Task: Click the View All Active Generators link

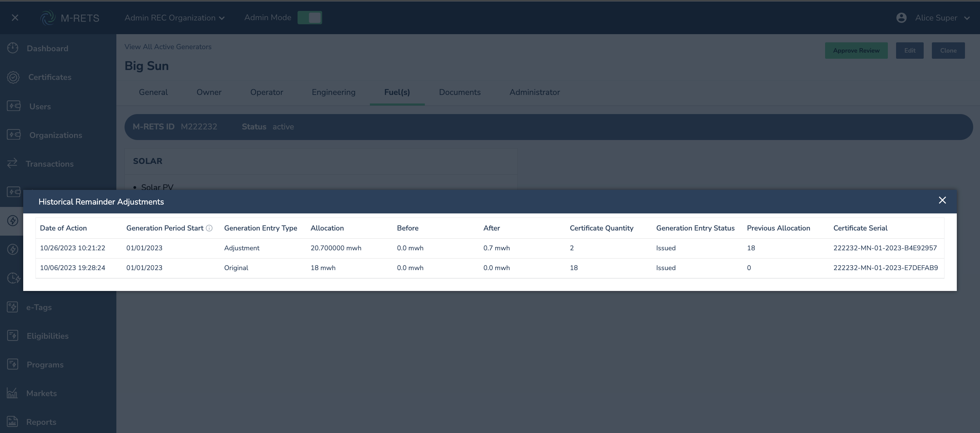Action: point(168,47)
